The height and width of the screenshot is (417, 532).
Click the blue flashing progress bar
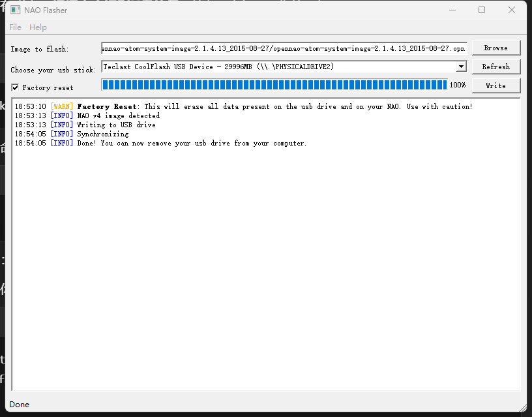[274, 85]
